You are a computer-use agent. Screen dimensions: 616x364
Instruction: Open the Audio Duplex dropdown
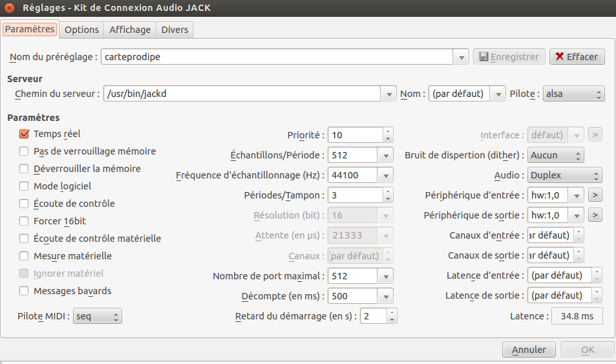564,175
